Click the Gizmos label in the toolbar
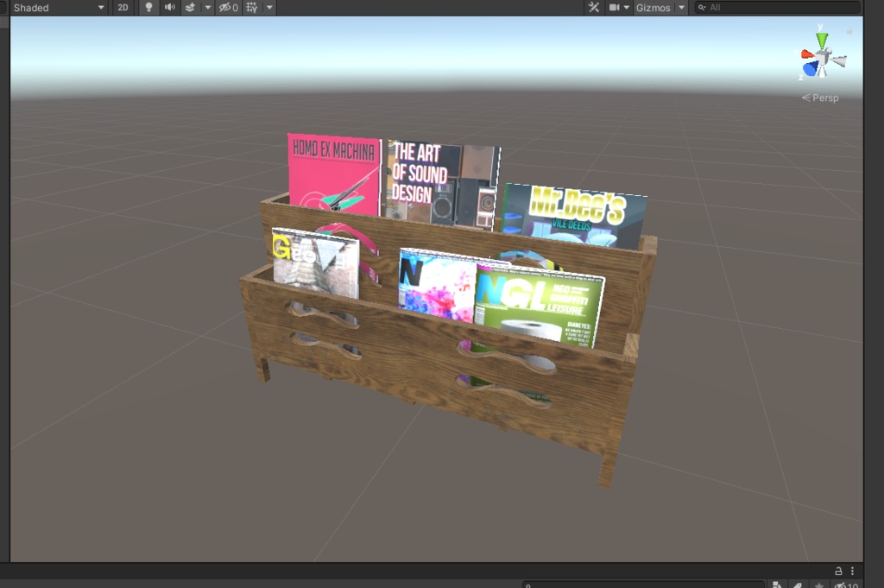This screenshot has width=884, height=588. click(652, 8)
